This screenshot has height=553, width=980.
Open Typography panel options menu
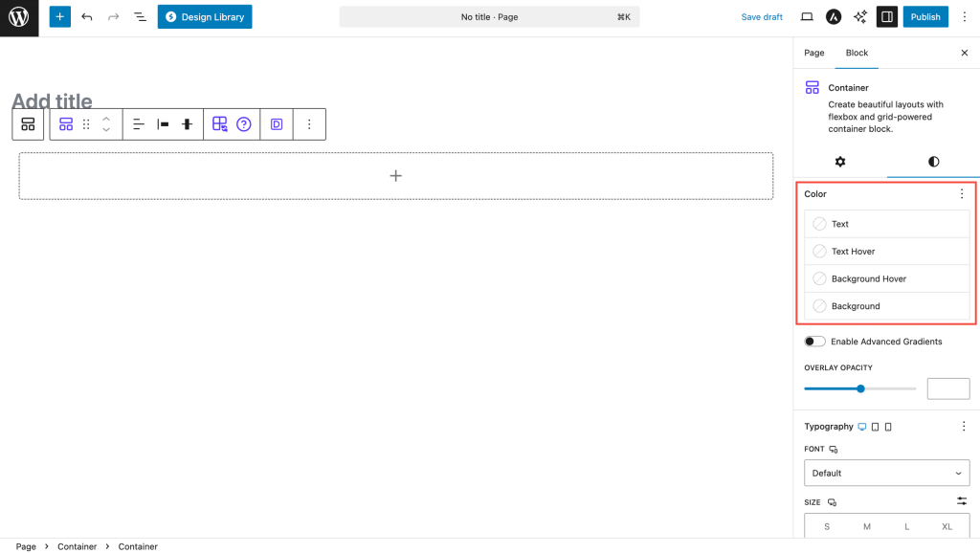[x=962, y=427]
